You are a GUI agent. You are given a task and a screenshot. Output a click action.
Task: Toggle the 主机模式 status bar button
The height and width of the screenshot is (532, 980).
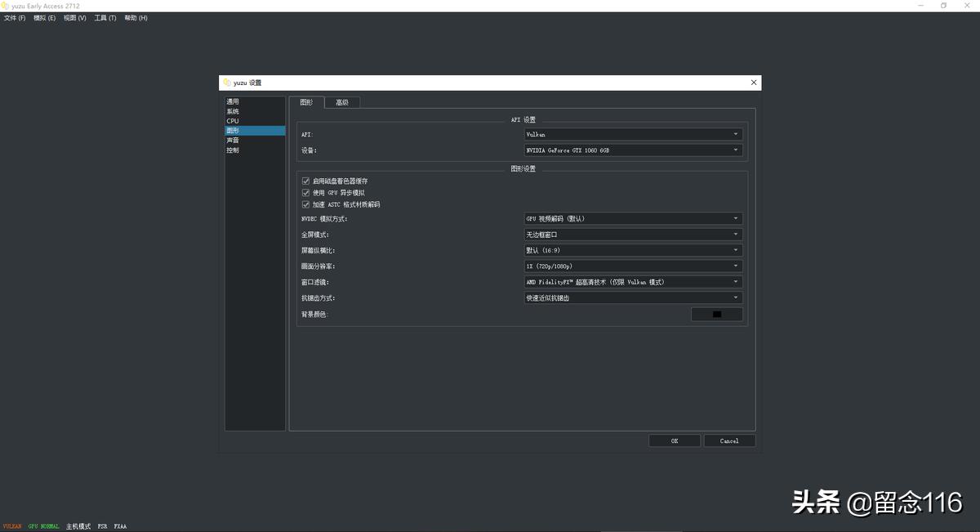[78, 526]
